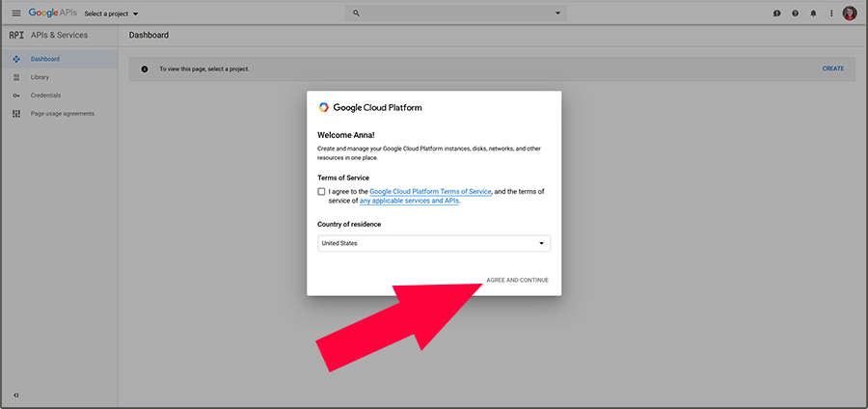868x409 pixels.
Task: Click the search magnifier icon
Action: pyautogui.click(x=356, y=14)
